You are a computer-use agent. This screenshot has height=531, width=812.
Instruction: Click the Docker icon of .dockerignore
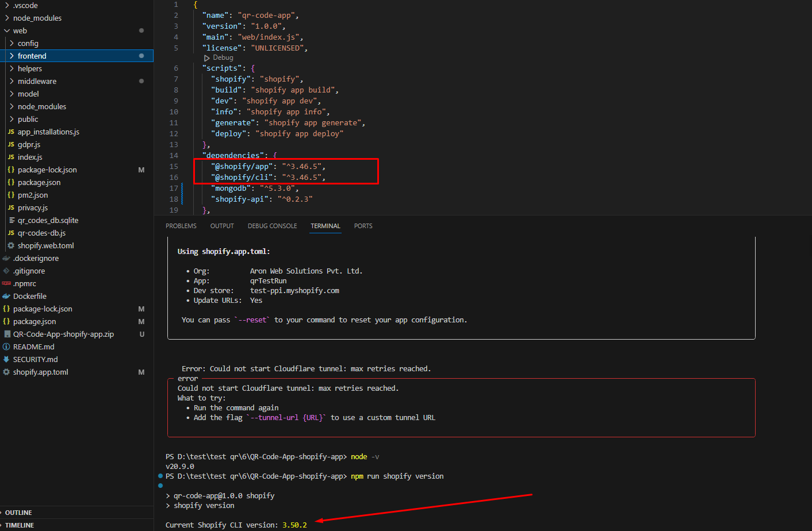coord(6,258)
